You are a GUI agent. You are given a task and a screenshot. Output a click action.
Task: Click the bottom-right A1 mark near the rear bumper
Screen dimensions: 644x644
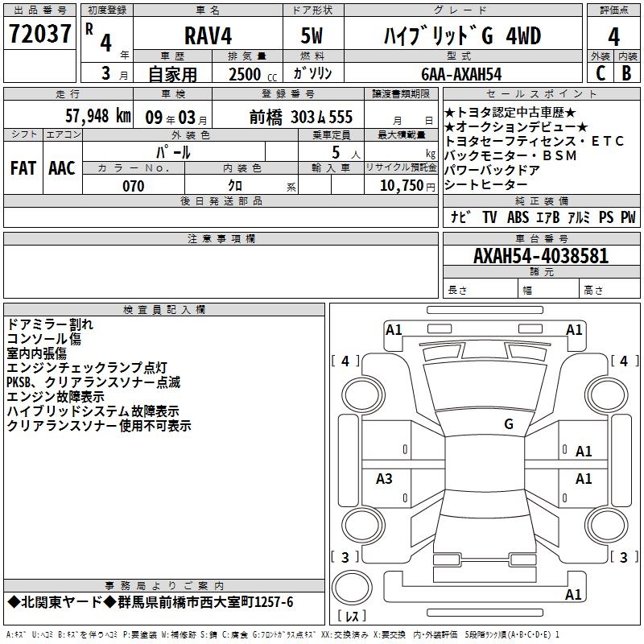pyautogui.click(x=574, y=595)
